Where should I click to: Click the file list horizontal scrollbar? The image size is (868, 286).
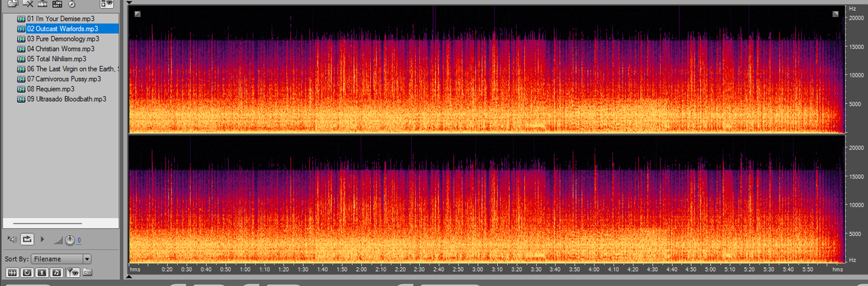[46, 223]
